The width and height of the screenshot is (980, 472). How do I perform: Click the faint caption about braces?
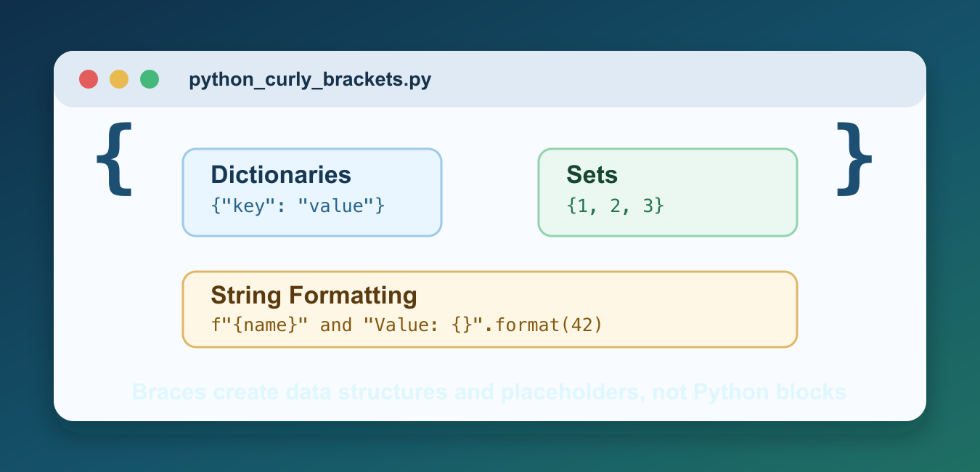(489, 393)
